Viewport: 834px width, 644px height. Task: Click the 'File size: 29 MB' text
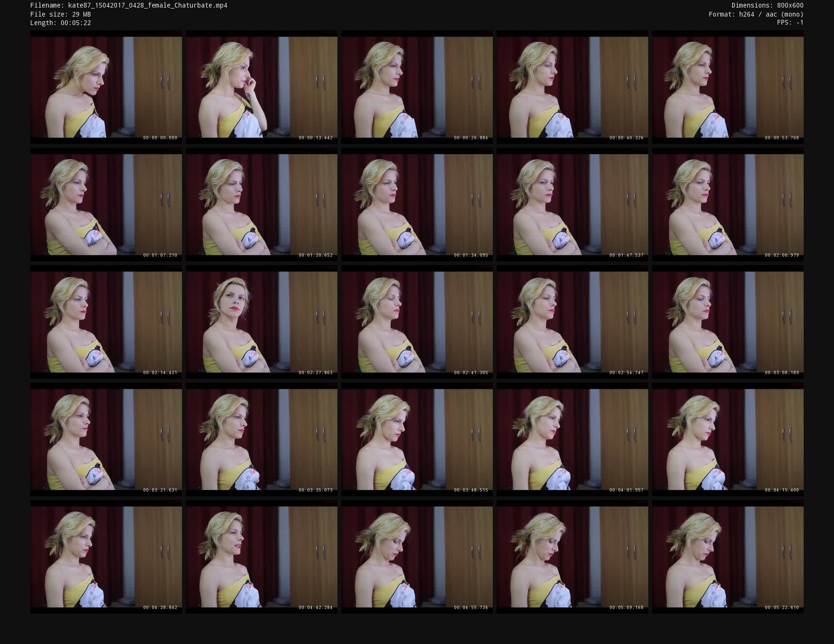[61, 14]
